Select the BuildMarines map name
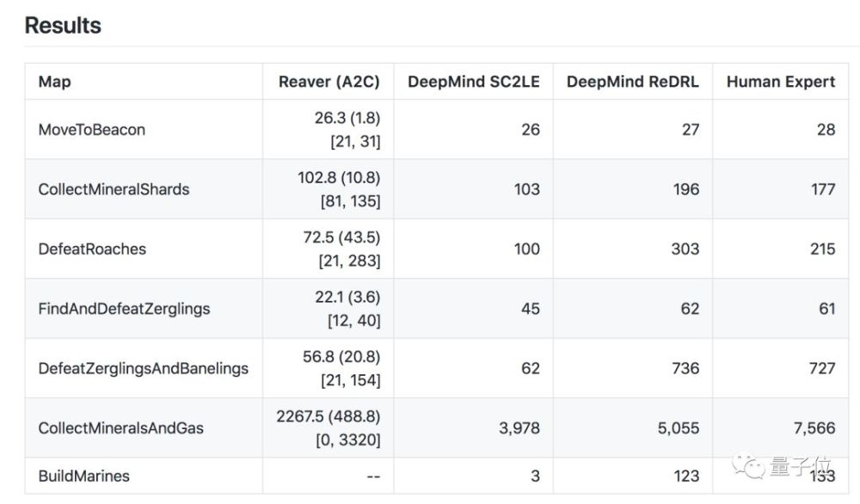The height and width of the screenshot is (504, 860). (x=84, y=476)
